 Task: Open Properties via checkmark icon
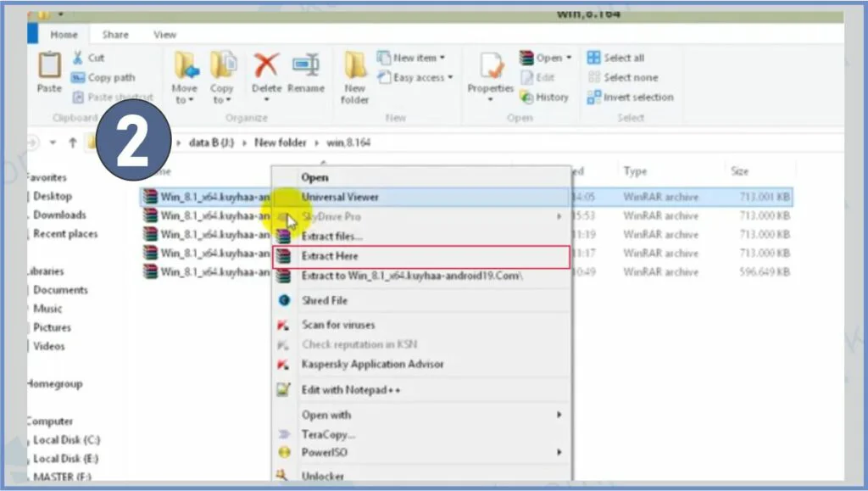point(491,66)
